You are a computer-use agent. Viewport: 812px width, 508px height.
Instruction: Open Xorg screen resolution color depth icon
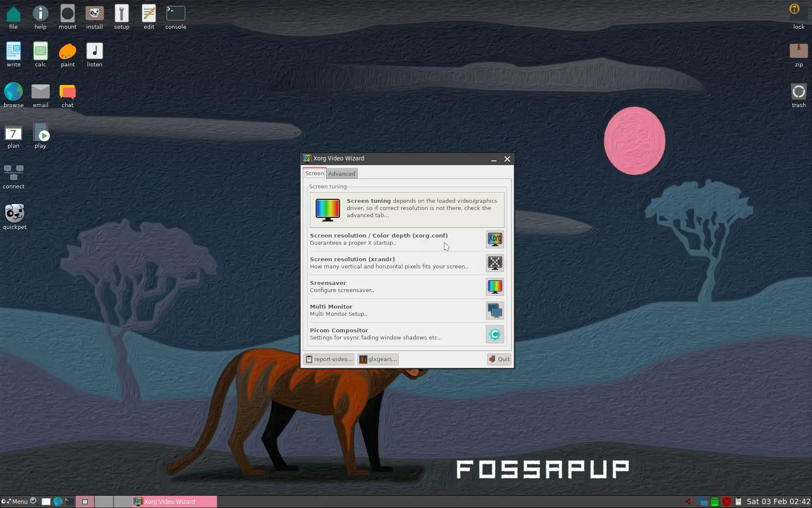(494, 240)
